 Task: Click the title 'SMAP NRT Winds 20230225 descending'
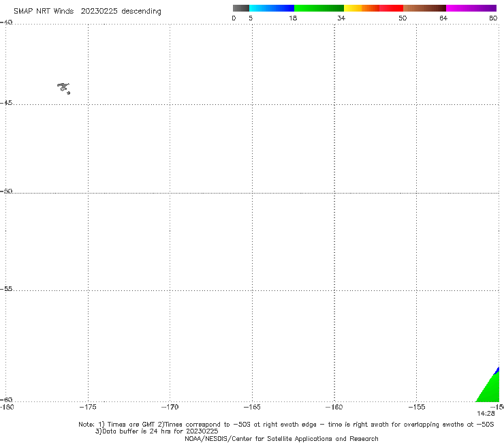pos(87,11)
